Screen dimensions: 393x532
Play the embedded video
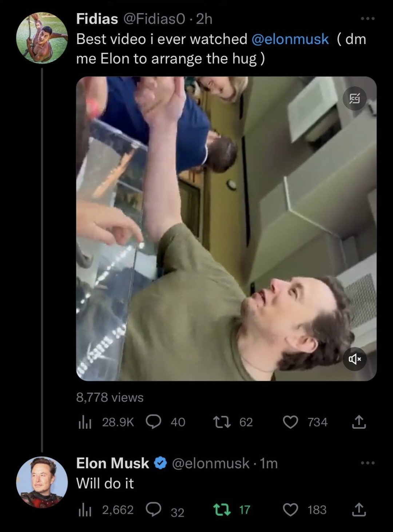click(226, 229)
